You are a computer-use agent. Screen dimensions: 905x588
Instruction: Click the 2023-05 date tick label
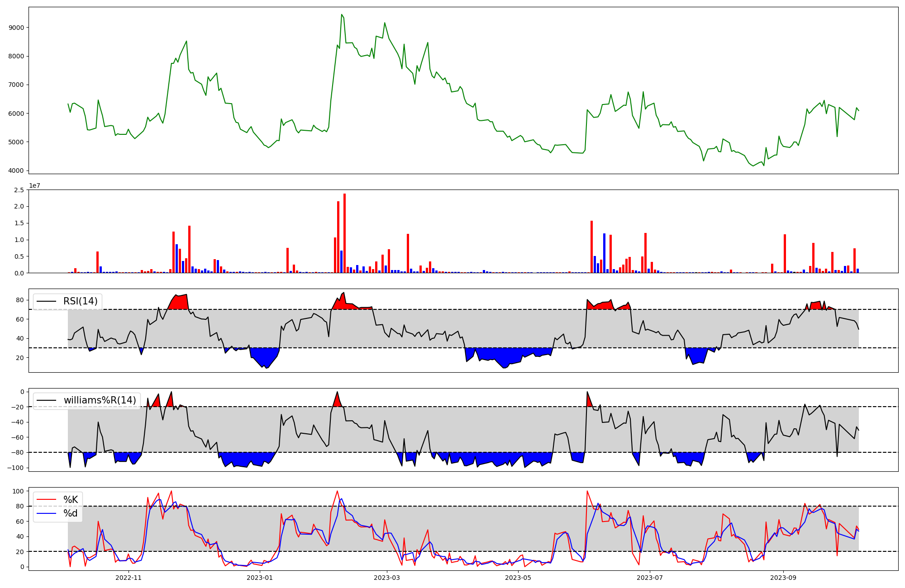tap(518, 578)
